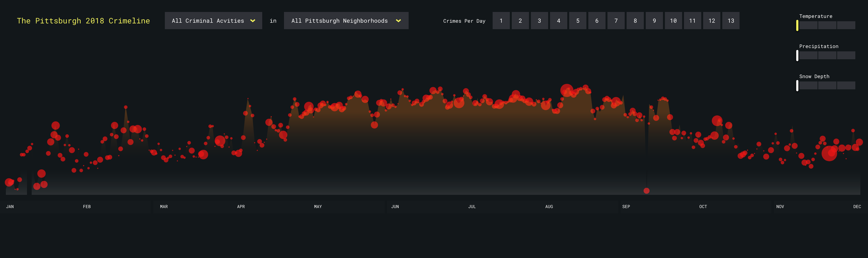This screenshot has width=868, height=258.
Task: Click the largest red crime bubble in late November
Action: (829, 153)
